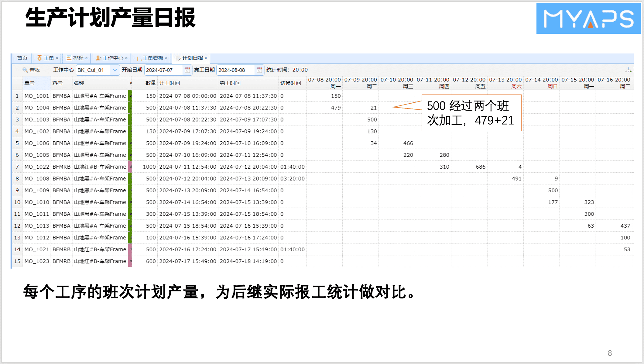
Task: Click the MYAPS logo
Action: [x=588, y=18]
